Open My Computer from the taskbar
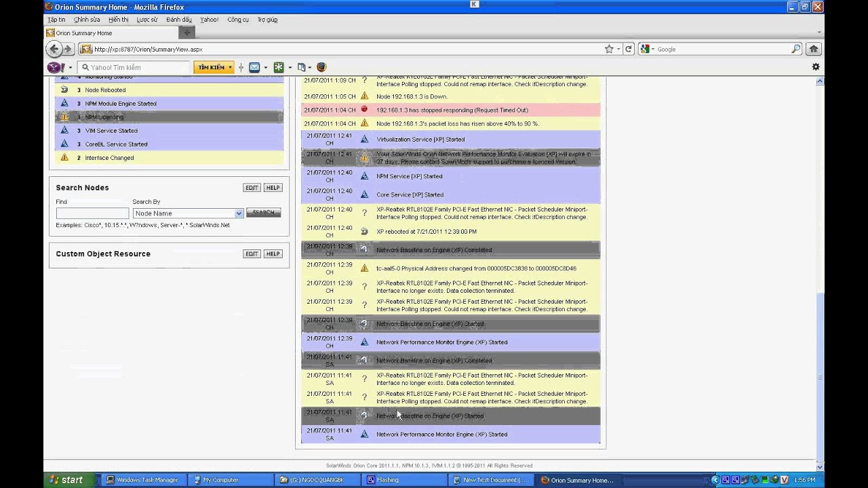868x488 pixels. tap(231, 480)
